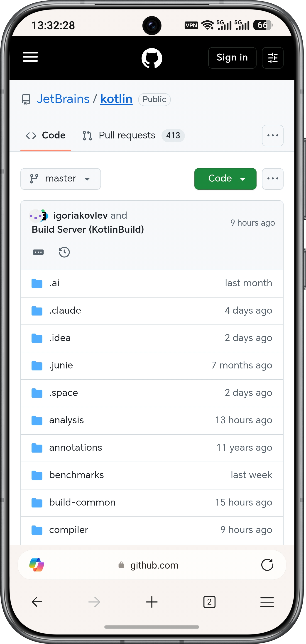Open the .junie folder icon

[37, 366]
